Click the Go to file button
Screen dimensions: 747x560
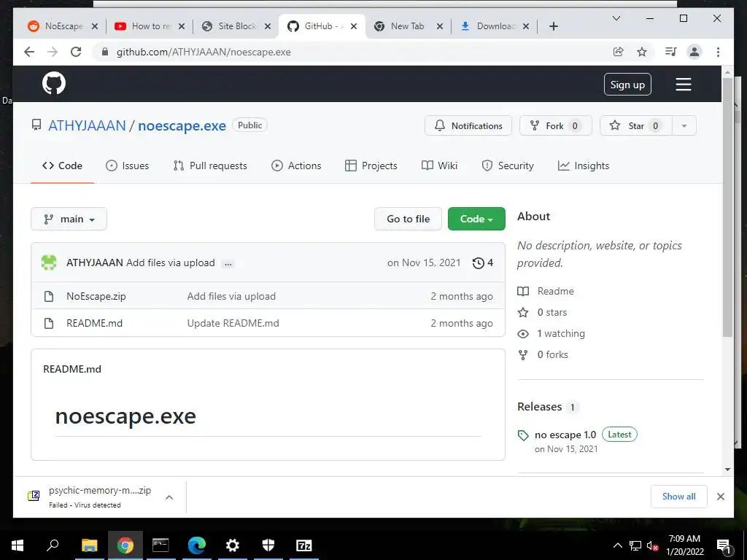(409, 219)
